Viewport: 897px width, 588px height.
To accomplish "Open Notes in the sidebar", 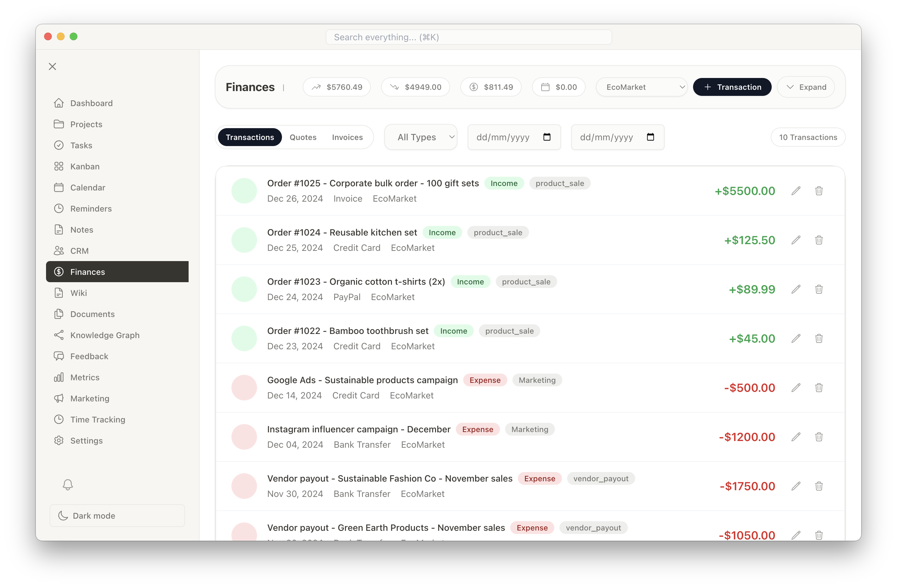I will click(117, 229).
